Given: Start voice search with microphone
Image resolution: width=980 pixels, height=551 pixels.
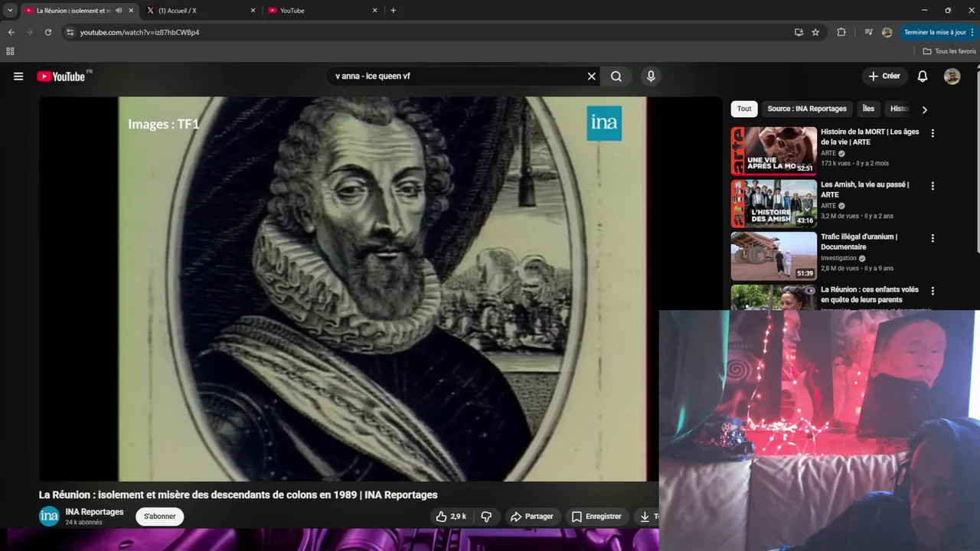Looking at the screenshot, I should 651,77.
